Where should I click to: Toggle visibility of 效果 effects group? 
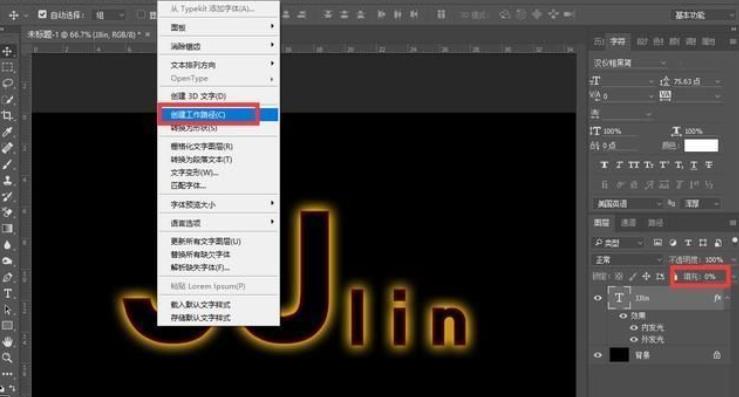point(623,315)
